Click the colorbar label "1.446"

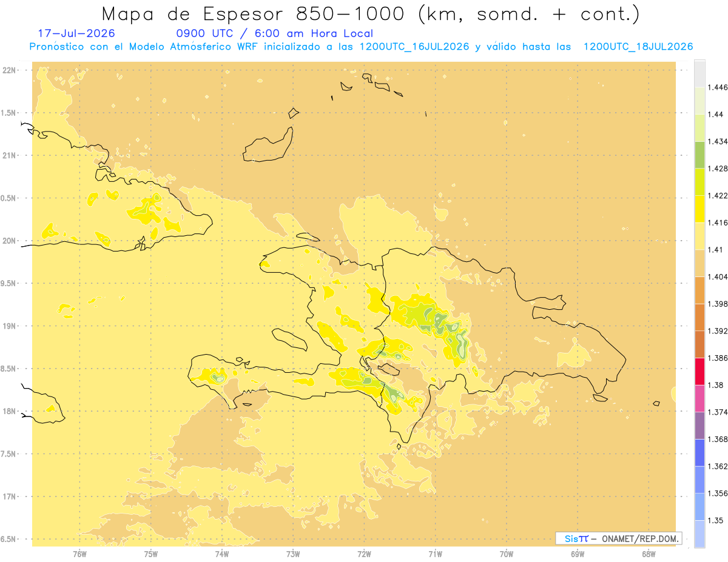[x=718, y=87]
